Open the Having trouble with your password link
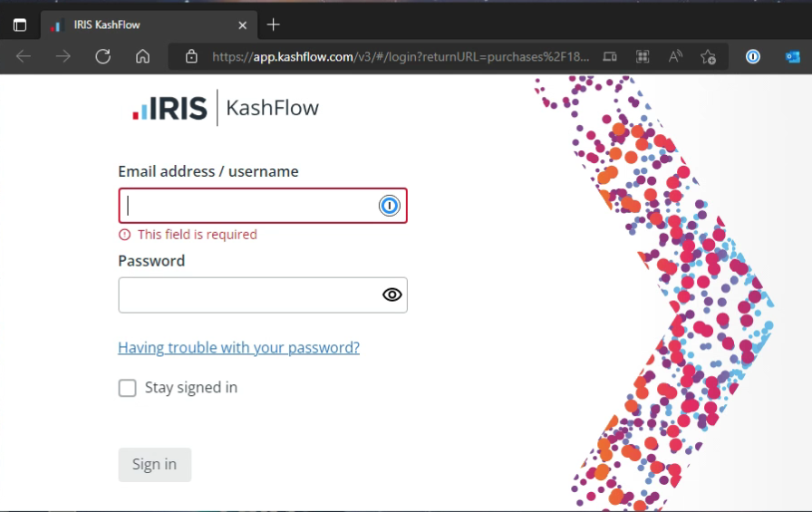812x512 pixels. 238,348
